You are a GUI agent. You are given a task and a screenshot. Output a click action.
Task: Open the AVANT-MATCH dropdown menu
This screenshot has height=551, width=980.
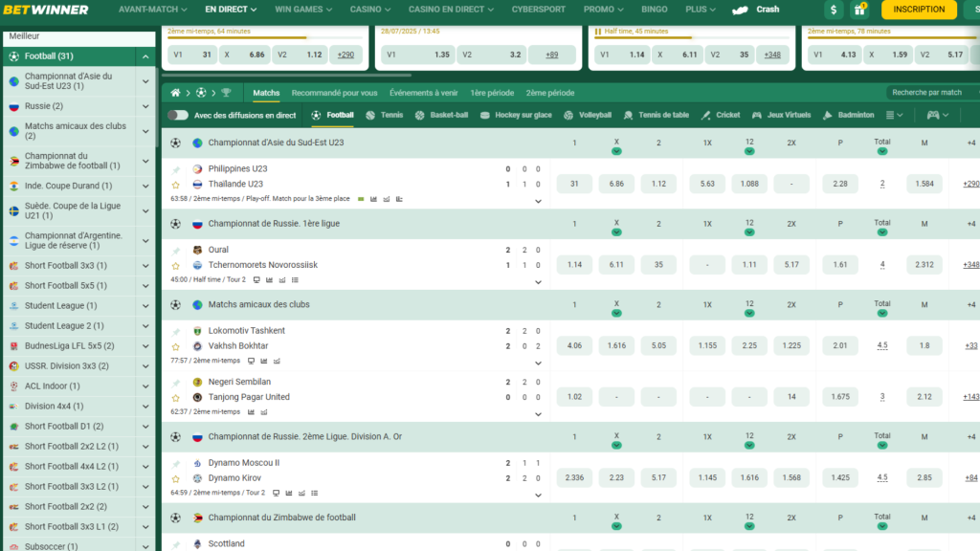[x=152, y=10]
